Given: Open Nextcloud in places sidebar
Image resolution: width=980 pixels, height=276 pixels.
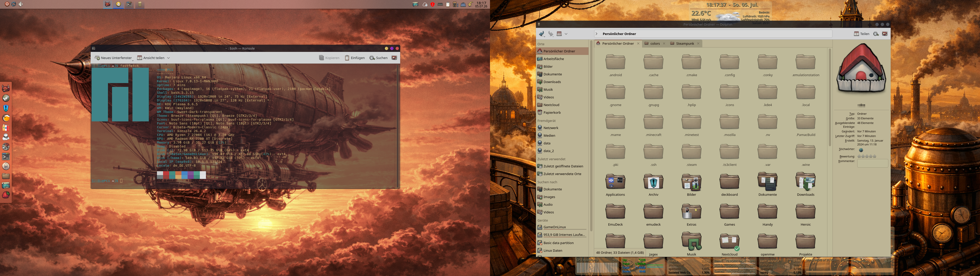Looking at the screenshot, I should (562, 105).
